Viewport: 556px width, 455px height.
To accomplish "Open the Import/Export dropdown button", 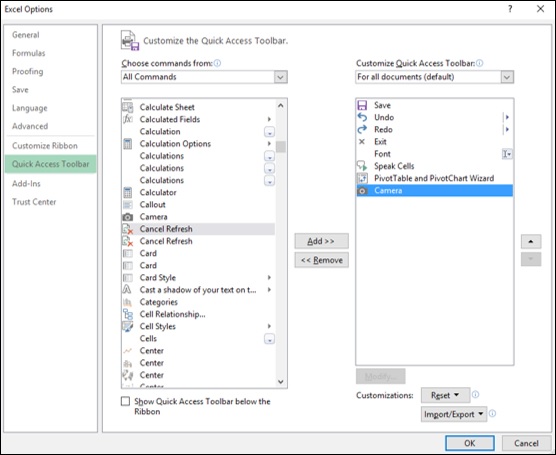I will point(454,414).
